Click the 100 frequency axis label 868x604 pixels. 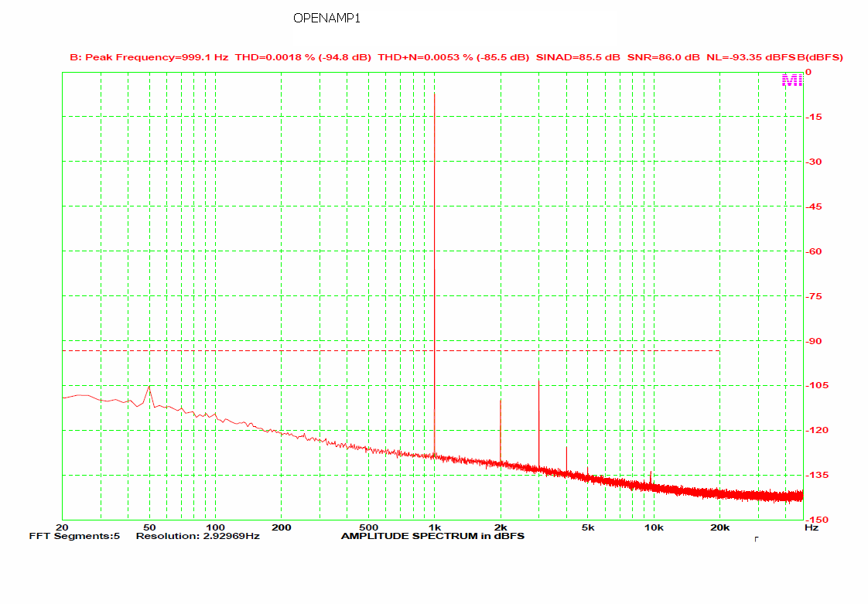215,527
